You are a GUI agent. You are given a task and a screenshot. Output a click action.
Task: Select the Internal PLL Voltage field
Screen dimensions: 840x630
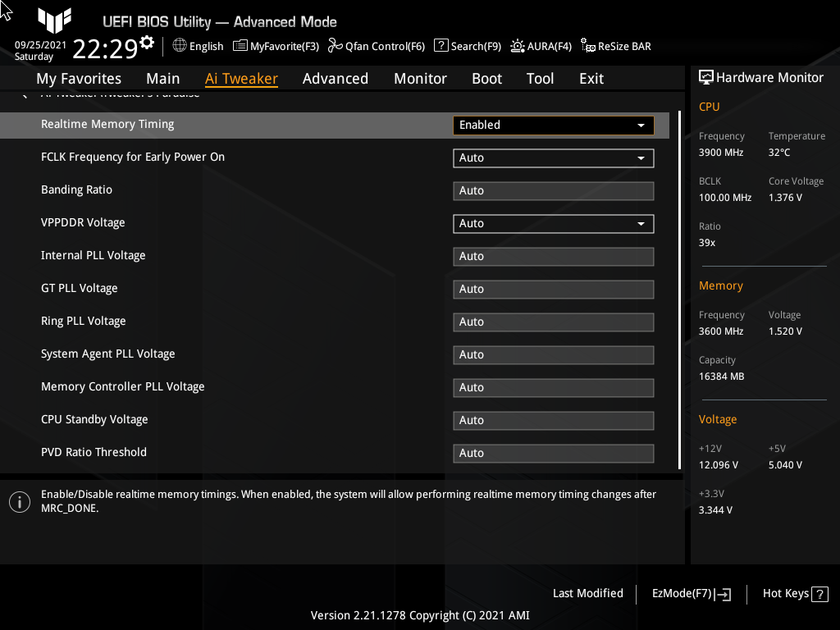pos(554,256)
